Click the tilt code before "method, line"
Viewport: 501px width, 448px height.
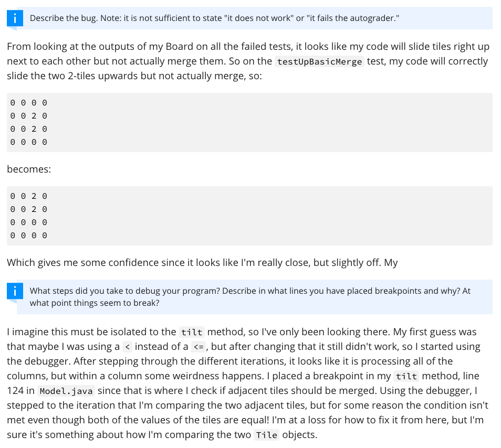[x=406, y=377]
